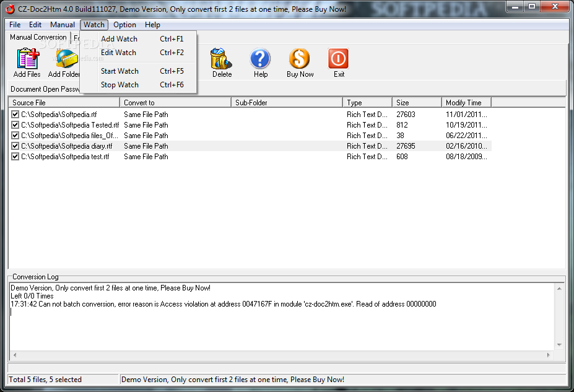The height and width of the screenshot is (392, 574).
Task: Open the Help menu in menu bar
Action: (152, 25)
